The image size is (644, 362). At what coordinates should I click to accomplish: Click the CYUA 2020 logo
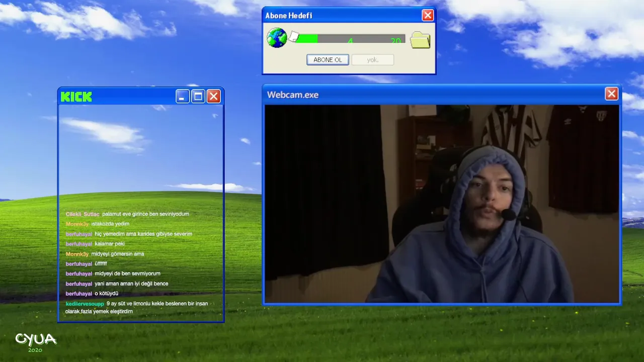point(36,341)
